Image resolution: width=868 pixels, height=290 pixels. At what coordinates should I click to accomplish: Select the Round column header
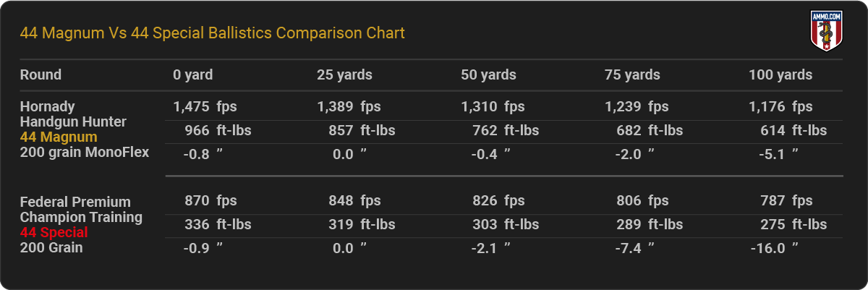41,74
